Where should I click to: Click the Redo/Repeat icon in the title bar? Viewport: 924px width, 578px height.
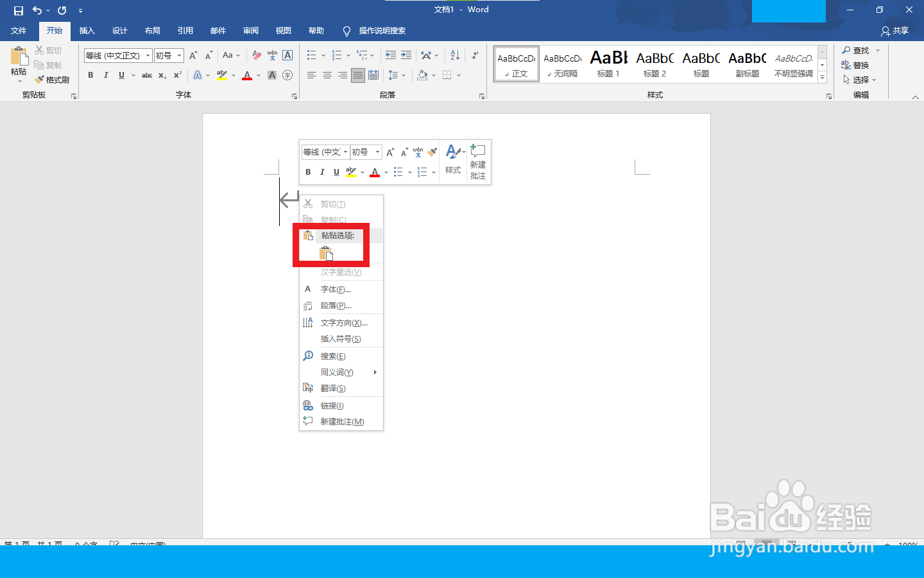62,10
